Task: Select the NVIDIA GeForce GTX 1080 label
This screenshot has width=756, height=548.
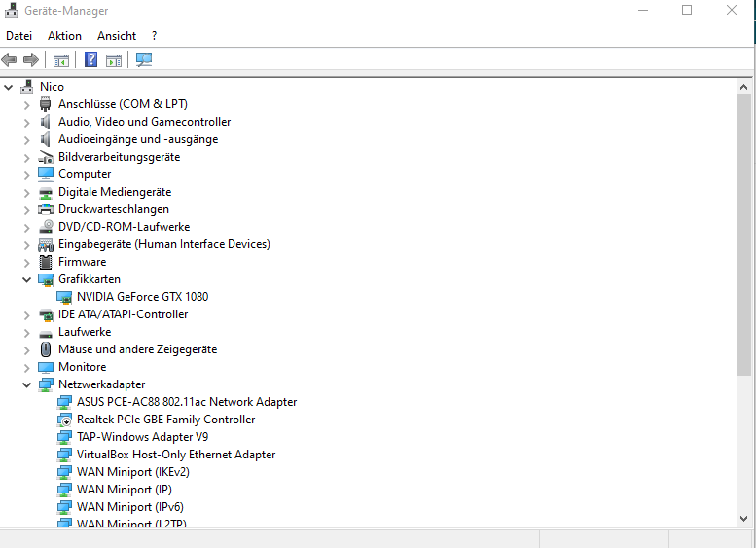Action: (x=142, y=297)
